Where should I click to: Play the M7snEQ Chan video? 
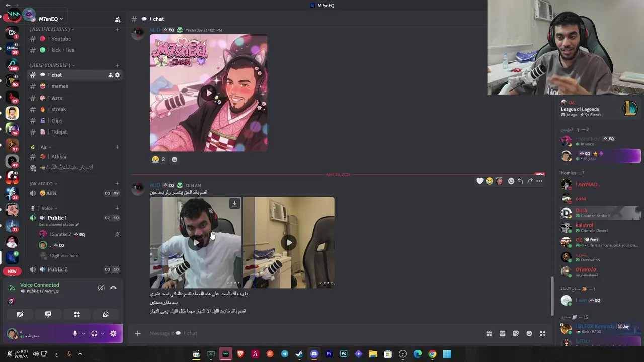209,93
